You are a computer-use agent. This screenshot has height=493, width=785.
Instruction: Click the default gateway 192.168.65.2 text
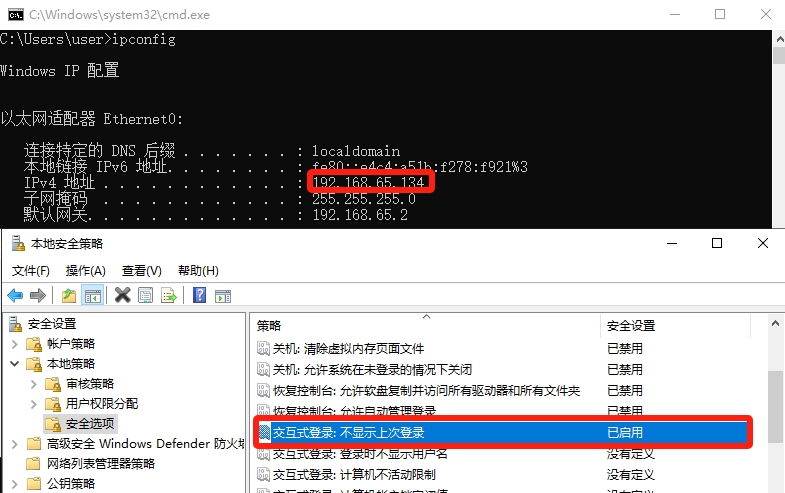pyautogui.click(x=360, y=215)
